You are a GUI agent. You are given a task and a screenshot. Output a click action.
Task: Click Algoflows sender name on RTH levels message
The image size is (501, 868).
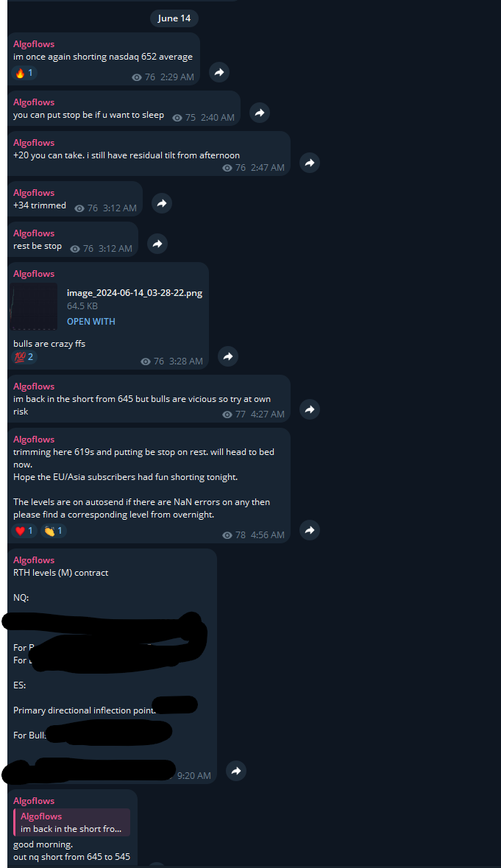[34, 560]
